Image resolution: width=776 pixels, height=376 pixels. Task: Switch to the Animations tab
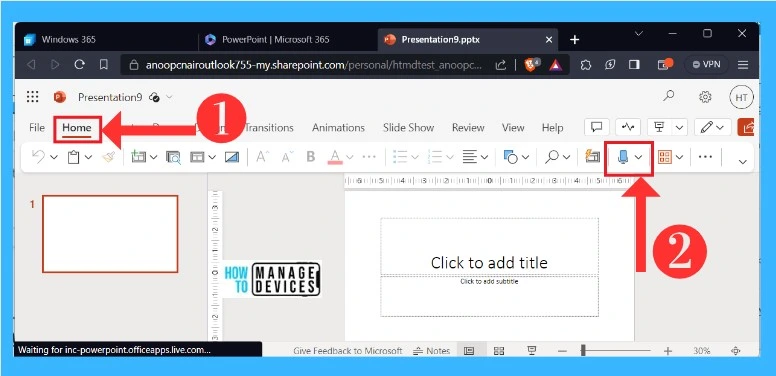(x=338, y=128)
